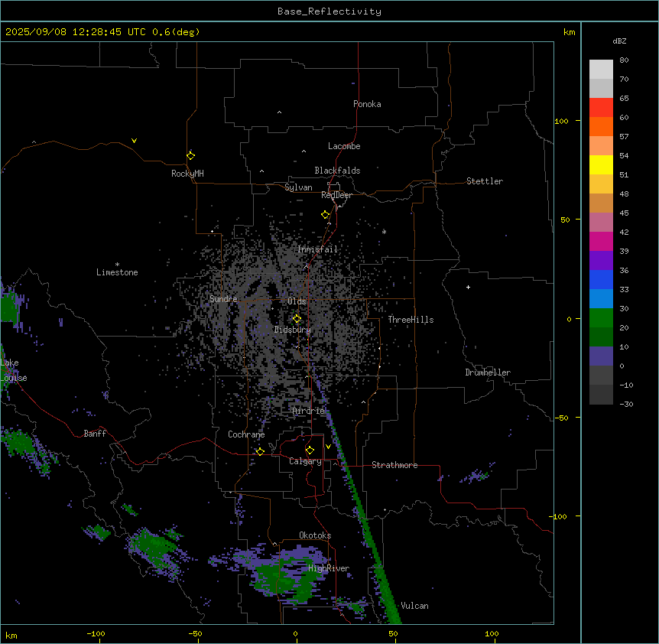659x644 pixels.
Task: Click the Sundre city label
Action: click(223, 299)
